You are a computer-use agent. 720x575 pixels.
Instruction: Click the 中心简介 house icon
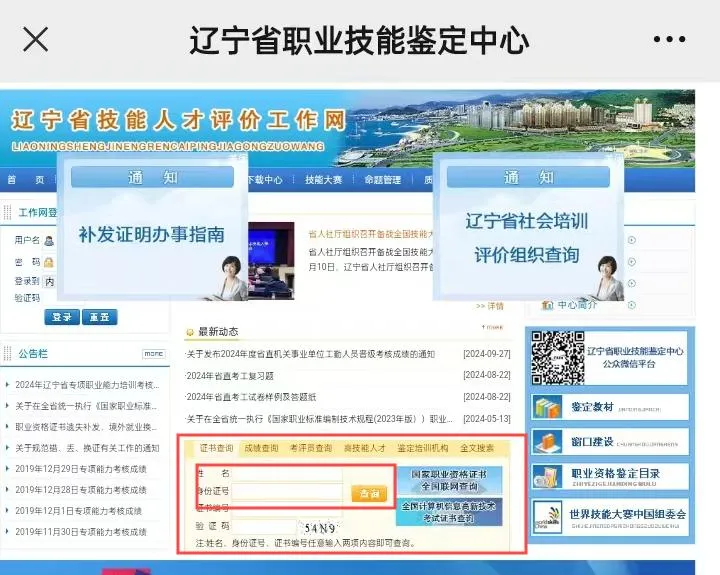click(x=547, y=305)
